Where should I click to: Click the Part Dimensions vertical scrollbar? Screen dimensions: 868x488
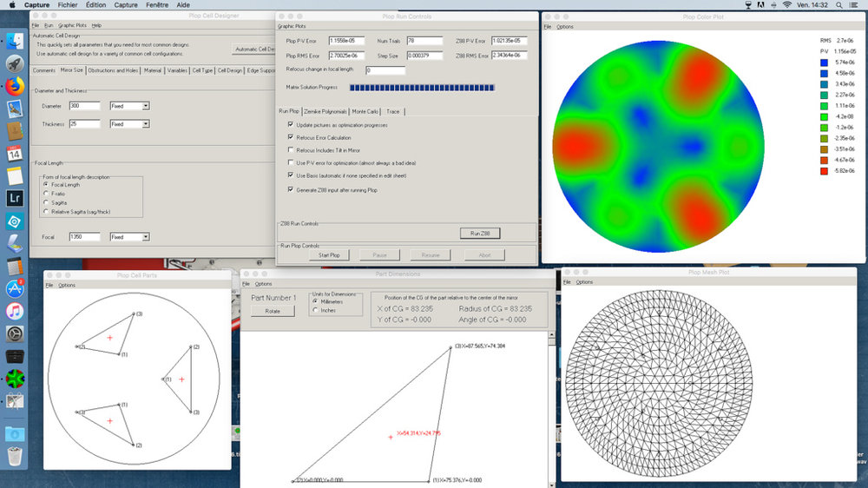(551, 409)
